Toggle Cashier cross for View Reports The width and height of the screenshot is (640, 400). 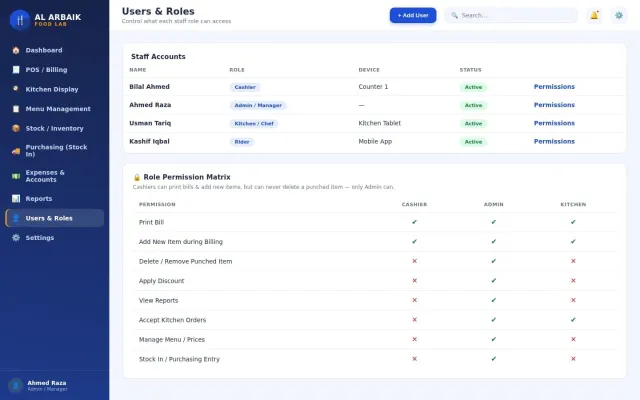pyautogui.click(x=414, y=300)
